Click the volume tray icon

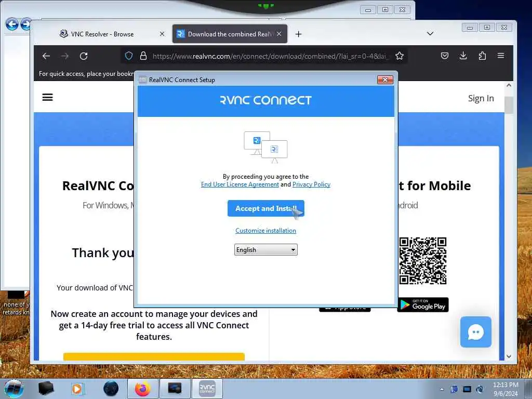point(480,389)
